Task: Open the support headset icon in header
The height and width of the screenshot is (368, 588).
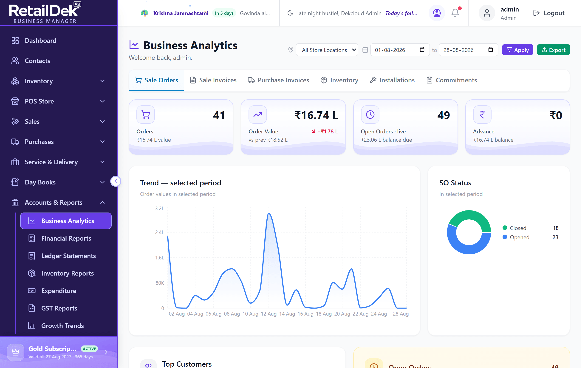Action: pos(437,13)
